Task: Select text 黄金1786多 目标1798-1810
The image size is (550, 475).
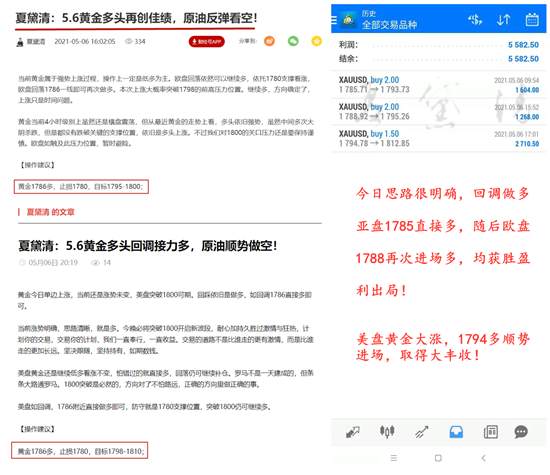Action: tap(81, 451)
